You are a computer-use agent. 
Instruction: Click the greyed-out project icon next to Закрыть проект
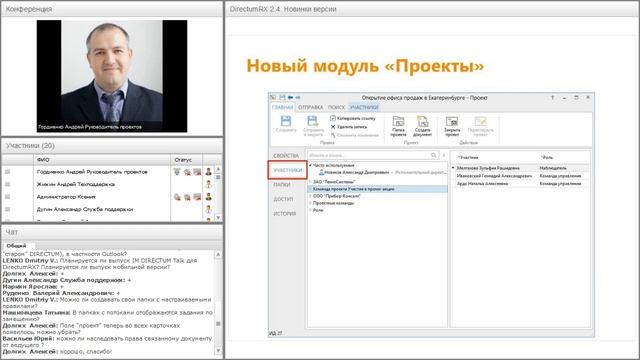click(480, 121)
